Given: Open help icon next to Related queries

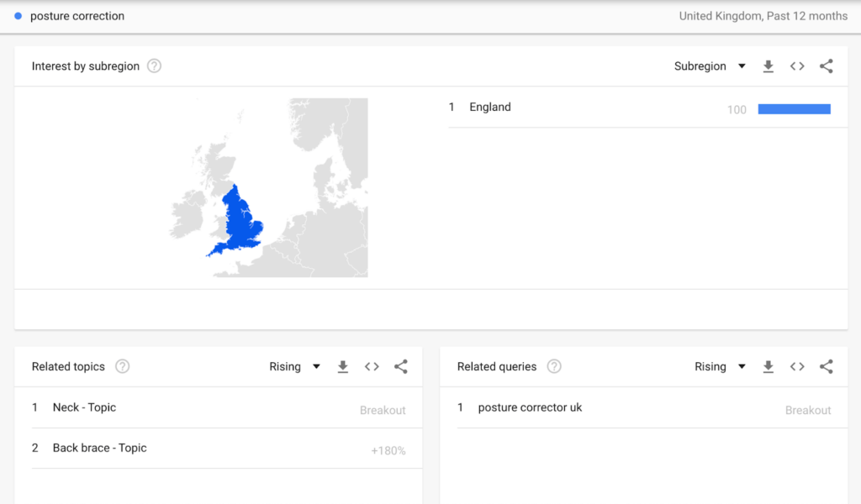Looking at the screenshot, I should click(x=554, y=366).
